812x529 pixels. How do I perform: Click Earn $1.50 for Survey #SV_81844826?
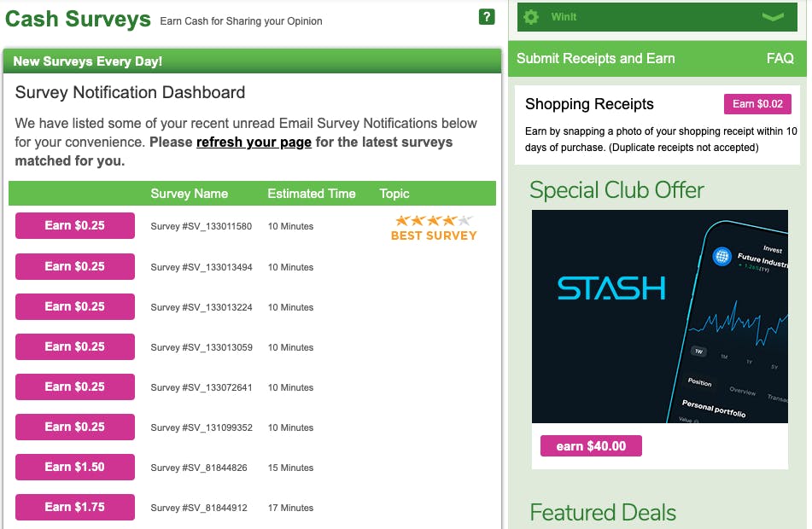74,467
